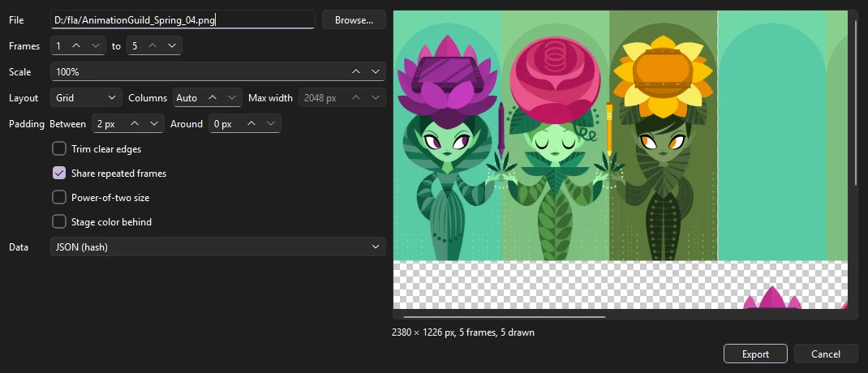Decrease the Columns value

pyautogui.click(x=232, y=98)
